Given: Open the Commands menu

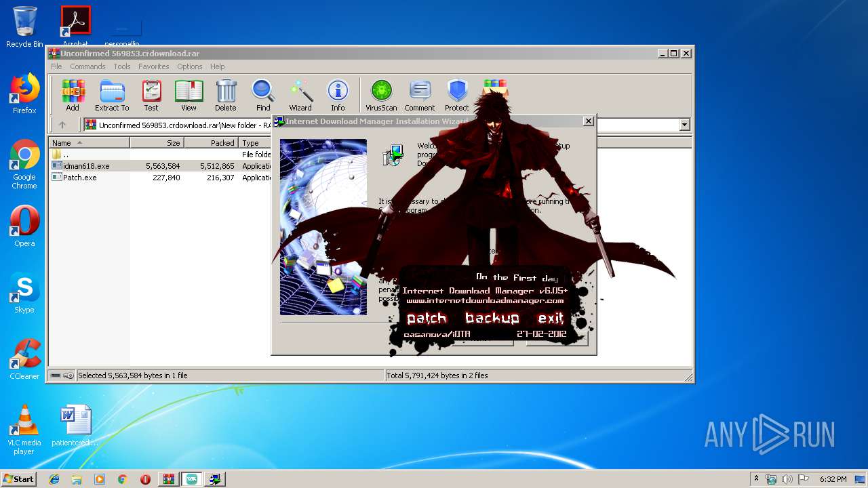Looking at the screenshot, I should 87,66.
